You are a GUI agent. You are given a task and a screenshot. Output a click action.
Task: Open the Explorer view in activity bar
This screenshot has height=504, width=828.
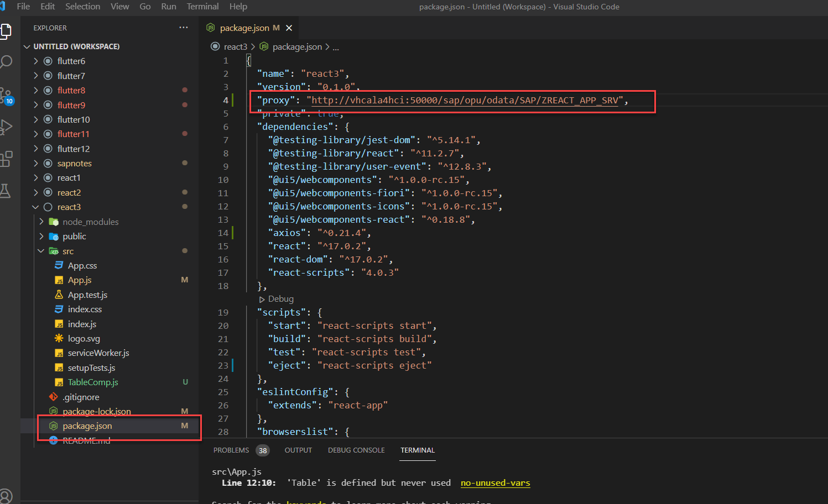tap(6, 31)
